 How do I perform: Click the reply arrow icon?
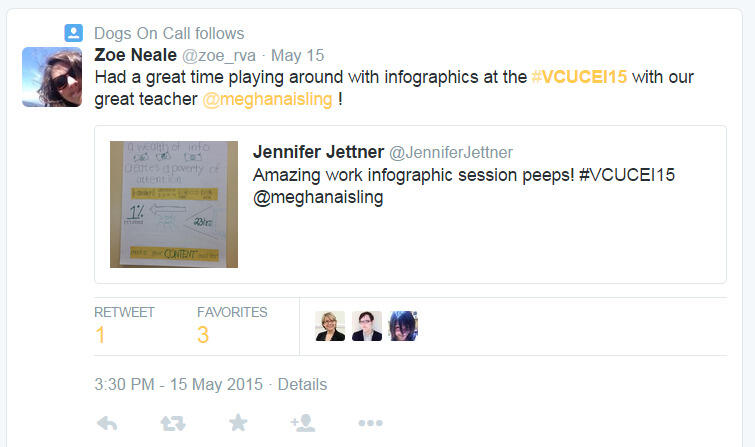point(107,423)
